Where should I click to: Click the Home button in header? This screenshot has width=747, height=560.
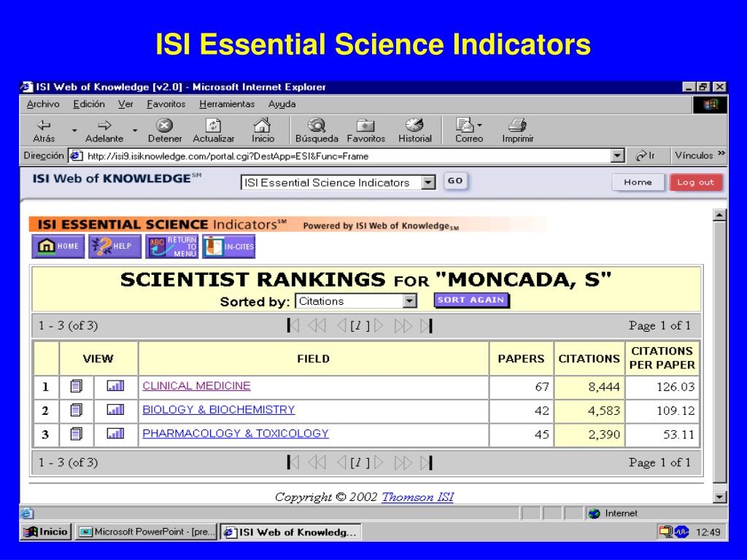click(638, 182)
